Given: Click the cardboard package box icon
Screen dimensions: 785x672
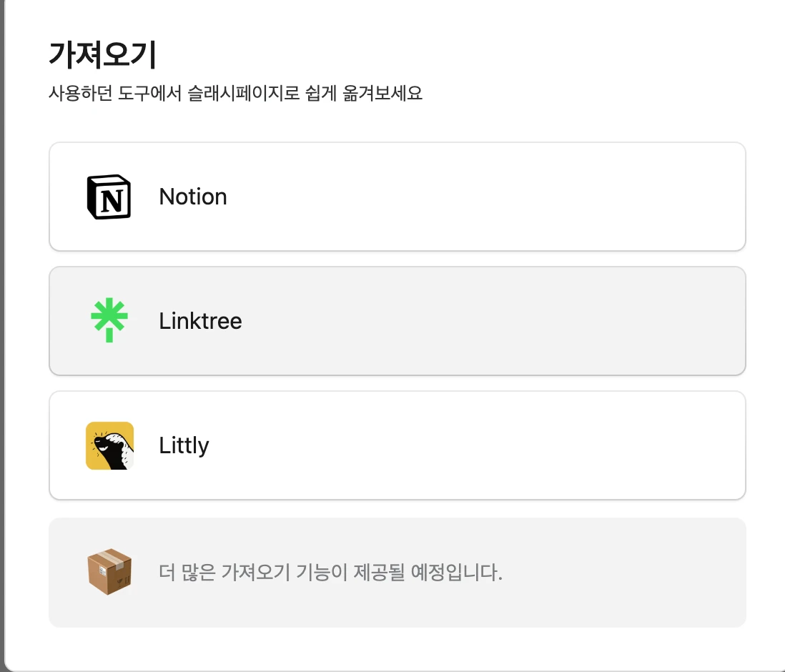Looking at the screenshot, I should pyautogui.click(x=109, y=572).
